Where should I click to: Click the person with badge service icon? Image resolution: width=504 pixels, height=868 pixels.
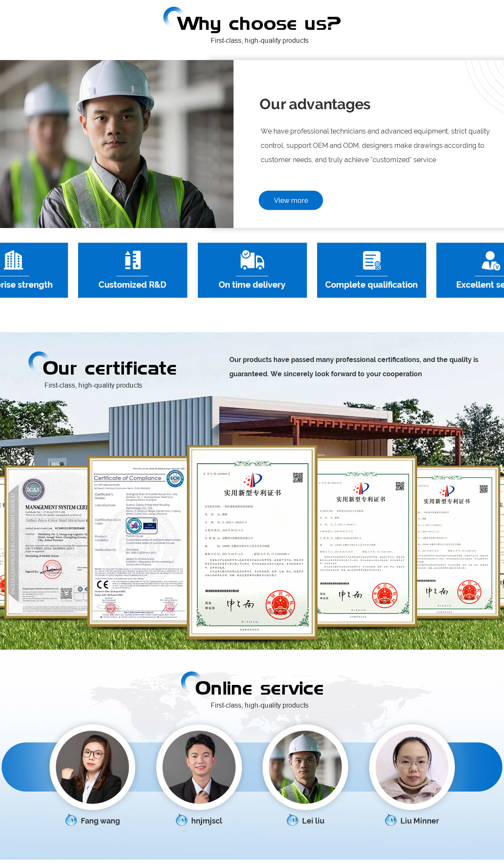tap(491, 260)
